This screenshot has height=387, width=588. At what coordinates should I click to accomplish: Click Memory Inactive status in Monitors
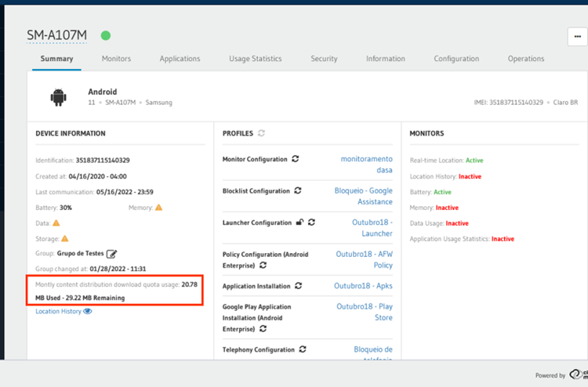coord(447,208)
